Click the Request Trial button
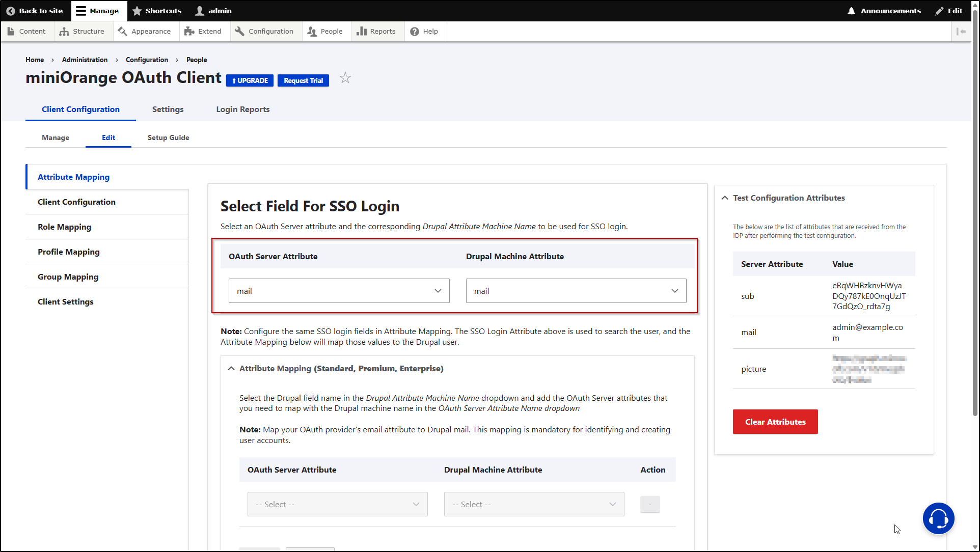Image resolution: width=980 pixels, height=552 pixels. click(303, 80)
